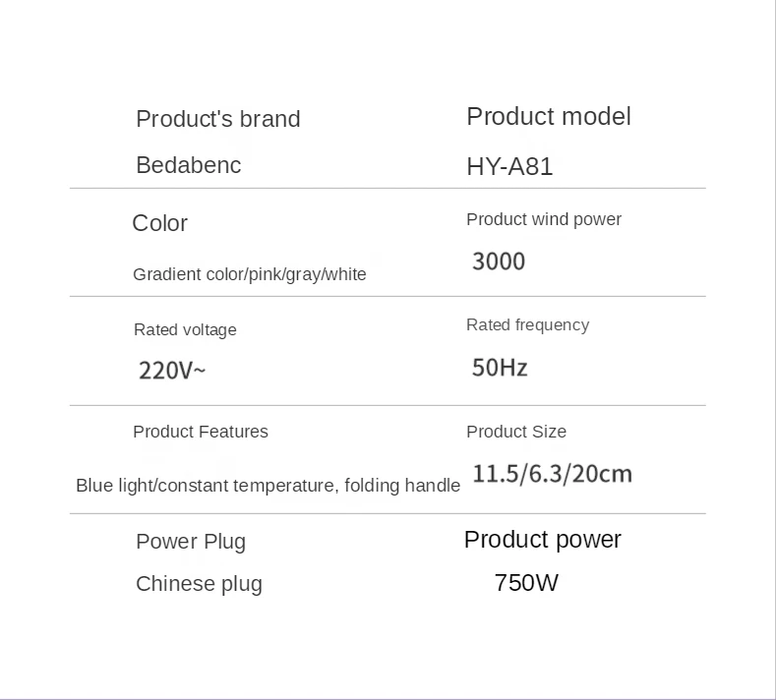The width and height of the screenshot is (776, 700).
Task: Select model number HY-A81
Action: coord(509,166)
